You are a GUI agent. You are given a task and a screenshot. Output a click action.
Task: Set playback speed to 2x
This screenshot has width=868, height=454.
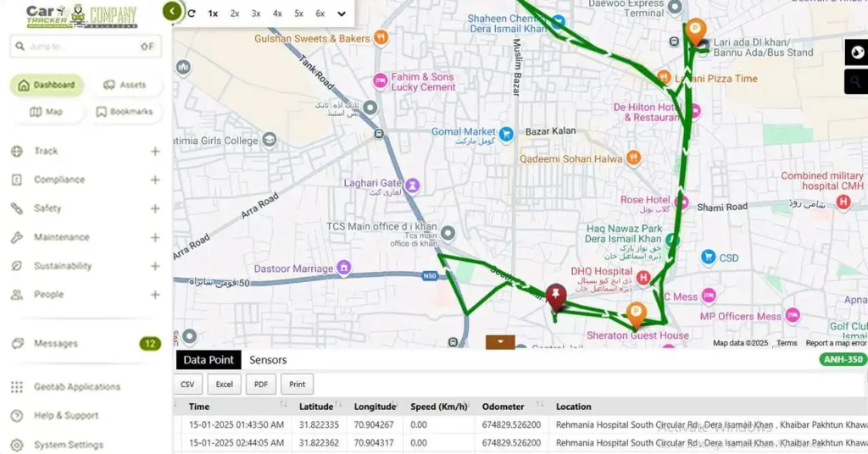pos(235,14)
